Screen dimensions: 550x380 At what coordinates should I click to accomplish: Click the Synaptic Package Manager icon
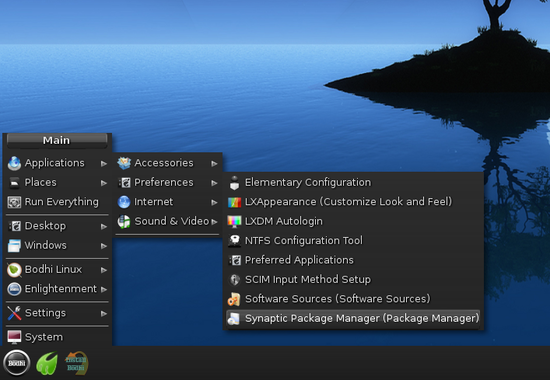coord(234,319)
